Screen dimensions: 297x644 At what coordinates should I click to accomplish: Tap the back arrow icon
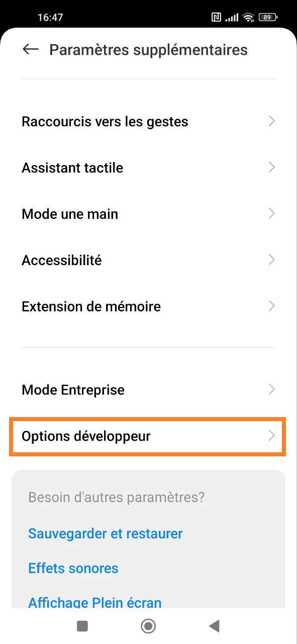click(x=31, y=49)
